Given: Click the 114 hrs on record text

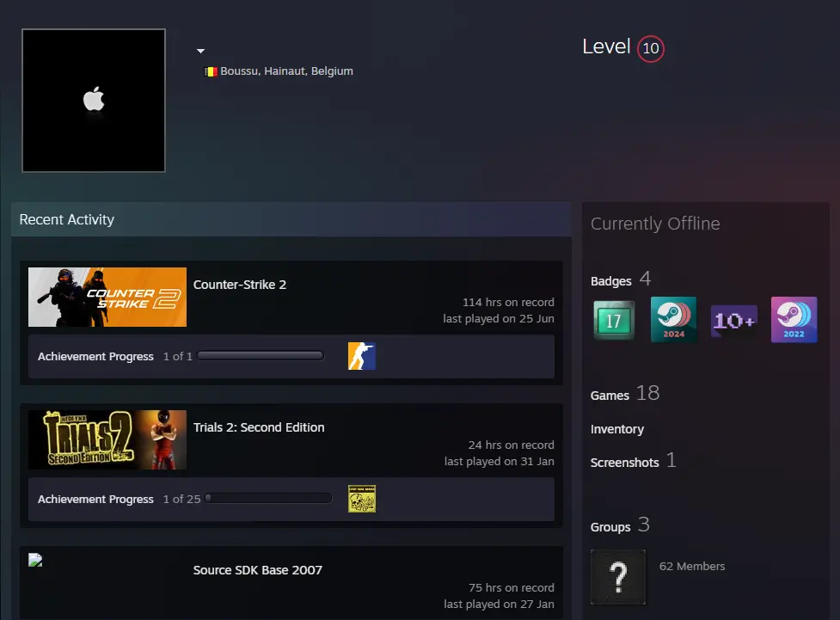Looking at the screenshot, I should pyautogui.click(x=508, y=302).
